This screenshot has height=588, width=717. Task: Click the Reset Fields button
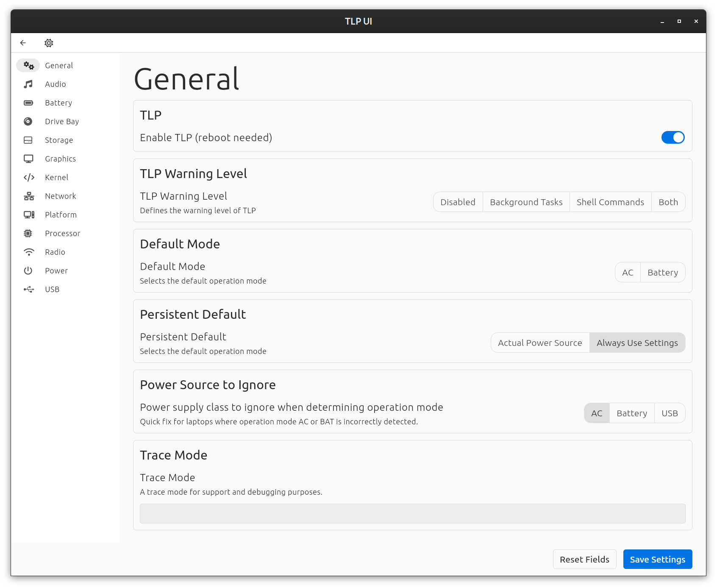[584, 559]
